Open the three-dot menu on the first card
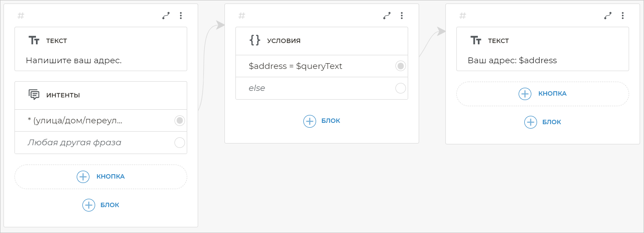The height and width of the screenshot is (233, 644). tap(181, 16)
